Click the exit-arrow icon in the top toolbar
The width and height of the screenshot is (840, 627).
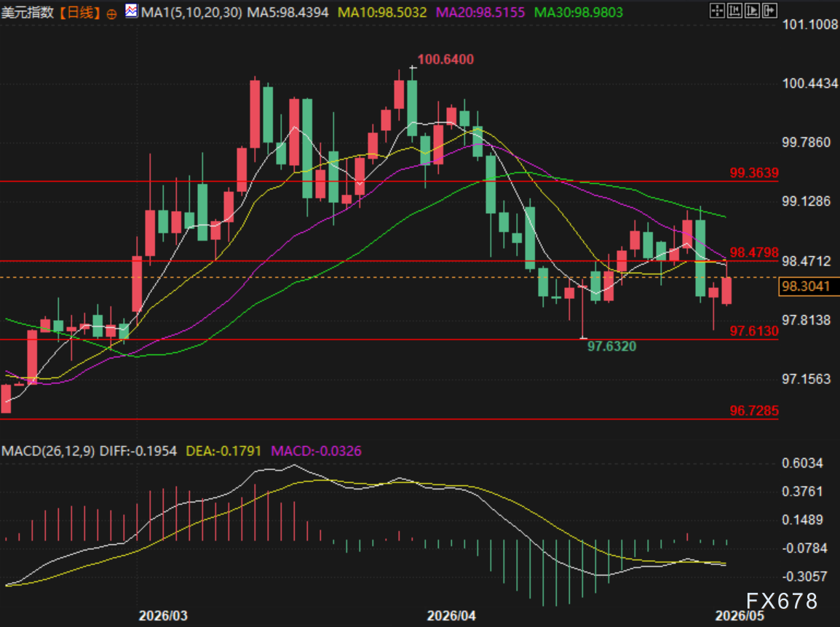point(770,11)
